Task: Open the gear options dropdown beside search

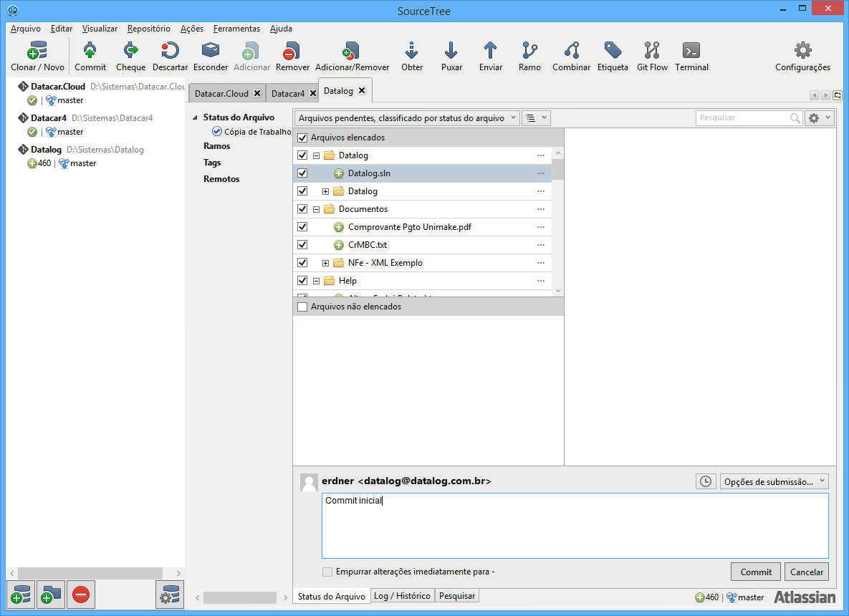Action: (x=820, y=118)
